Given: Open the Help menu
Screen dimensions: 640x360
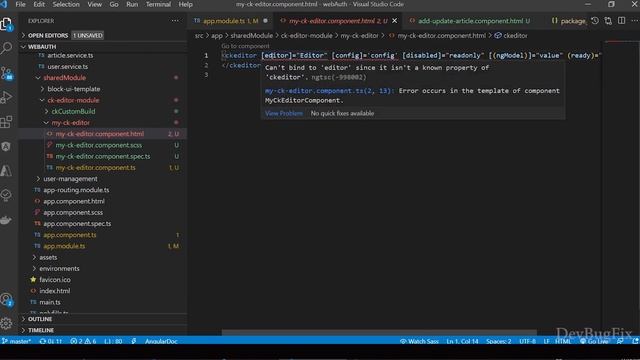Looking at the screenshot, I should pyautogui.click(x=185, y=4).
